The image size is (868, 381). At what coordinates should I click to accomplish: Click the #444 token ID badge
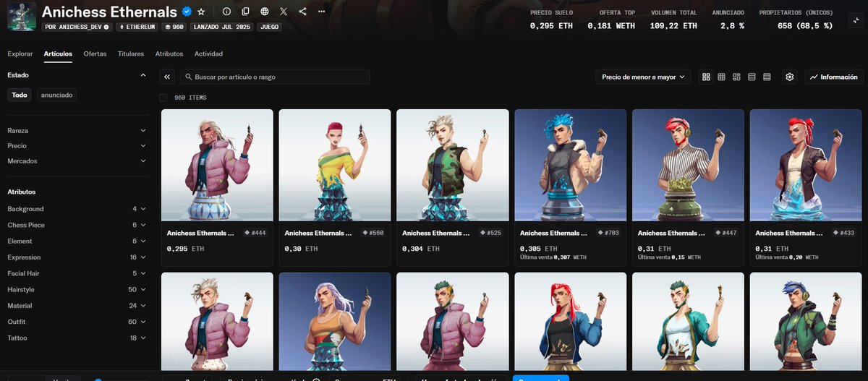[255, 233]
